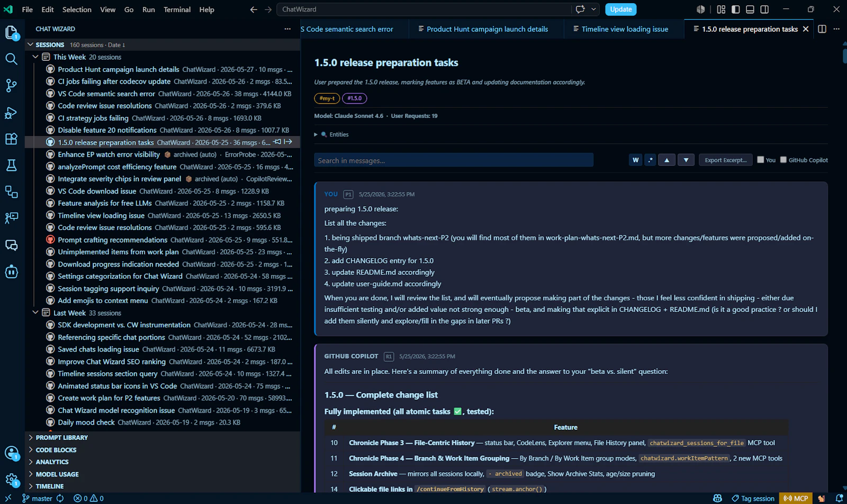This screenshot has width=847, height=504.
Task: Focus the Search in messages field
Action: click(x=454, y=160)
